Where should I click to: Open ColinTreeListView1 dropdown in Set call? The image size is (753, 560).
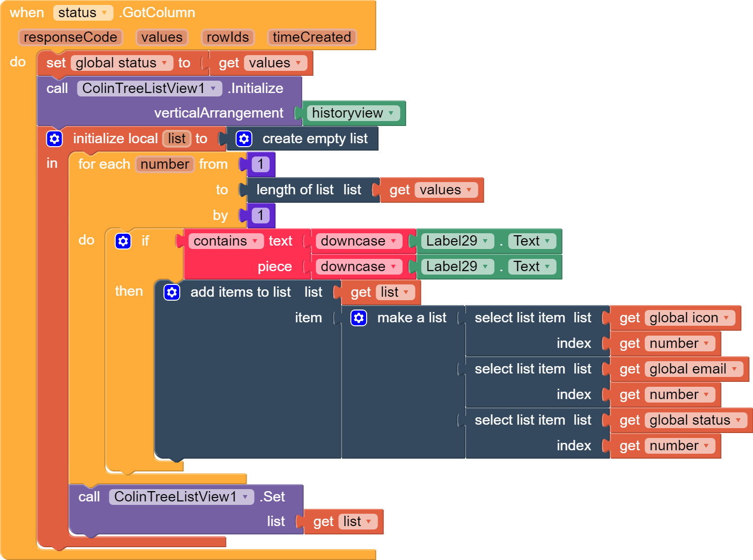181,497
